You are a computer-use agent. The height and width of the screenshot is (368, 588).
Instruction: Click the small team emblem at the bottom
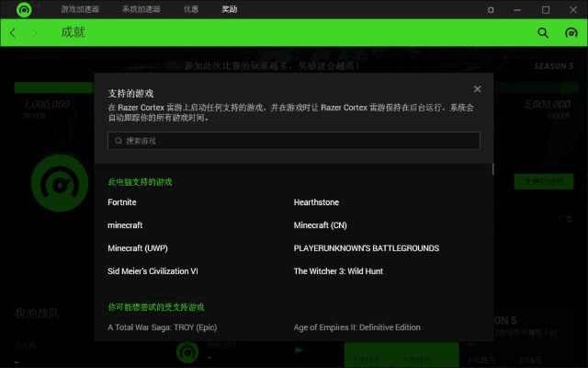pos(187,351)
